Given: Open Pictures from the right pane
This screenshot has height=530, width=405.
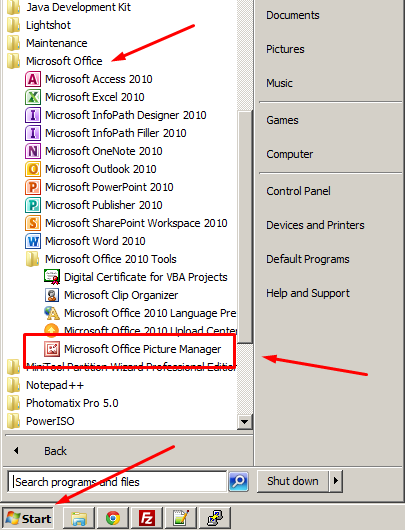Looking at the screenshot, I should [x=285, y=49].
